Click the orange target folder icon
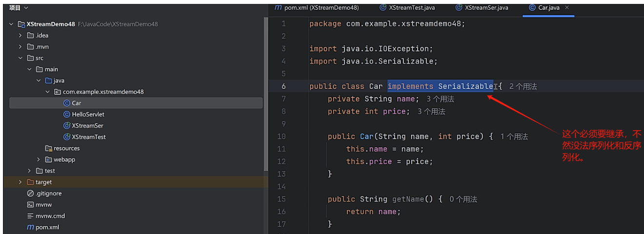 click(x=30, y=182)
